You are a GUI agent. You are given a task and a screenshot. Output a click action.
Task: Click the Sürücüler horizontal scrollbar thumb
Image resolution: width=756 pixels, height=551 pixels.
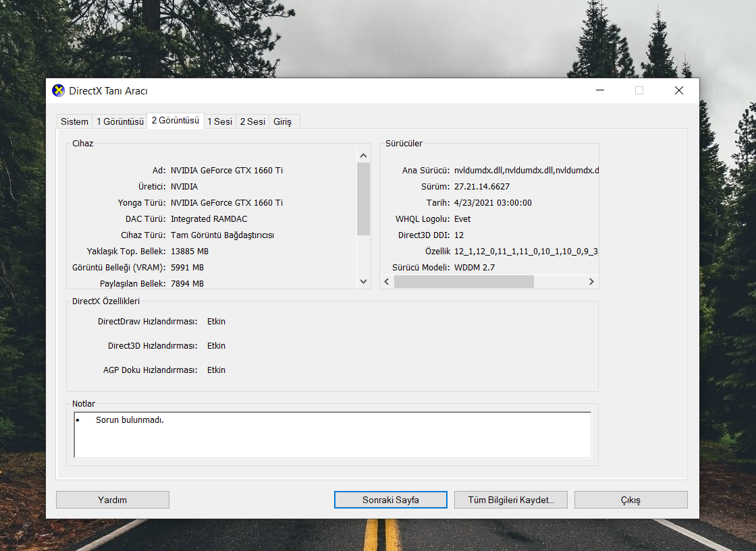pos(464,282)
